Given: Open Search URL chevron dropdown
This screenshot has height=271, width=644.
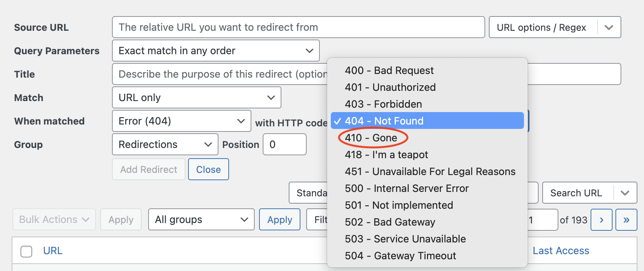Looking at the screenshot, I should coord(625,193).
